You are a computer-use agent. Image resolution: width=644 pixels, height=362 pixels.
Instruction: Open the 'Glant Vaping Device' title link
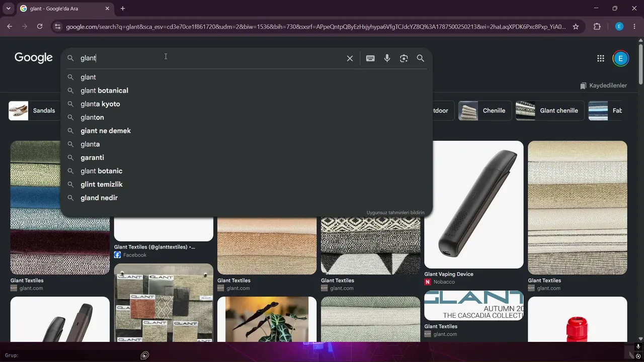click(x=449, y=274)
